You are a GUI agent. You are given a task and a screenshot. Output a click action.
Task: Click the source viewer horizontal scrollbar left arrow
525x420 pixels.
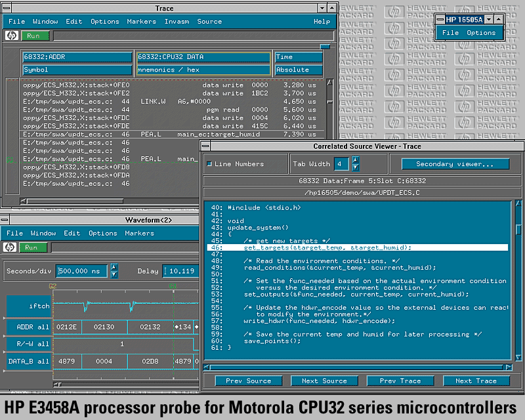(x=206, y=367)
